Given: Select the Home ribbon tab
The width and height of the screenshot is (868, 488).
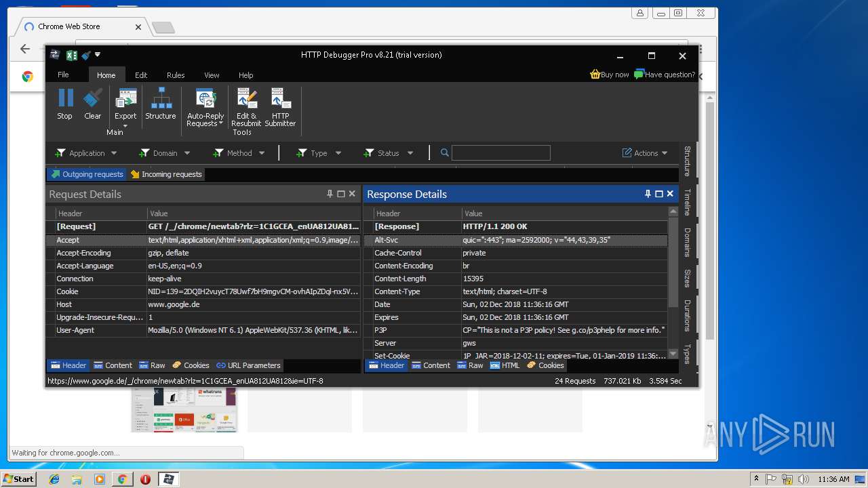Looking at the screenshot, I should click(106, 75).
